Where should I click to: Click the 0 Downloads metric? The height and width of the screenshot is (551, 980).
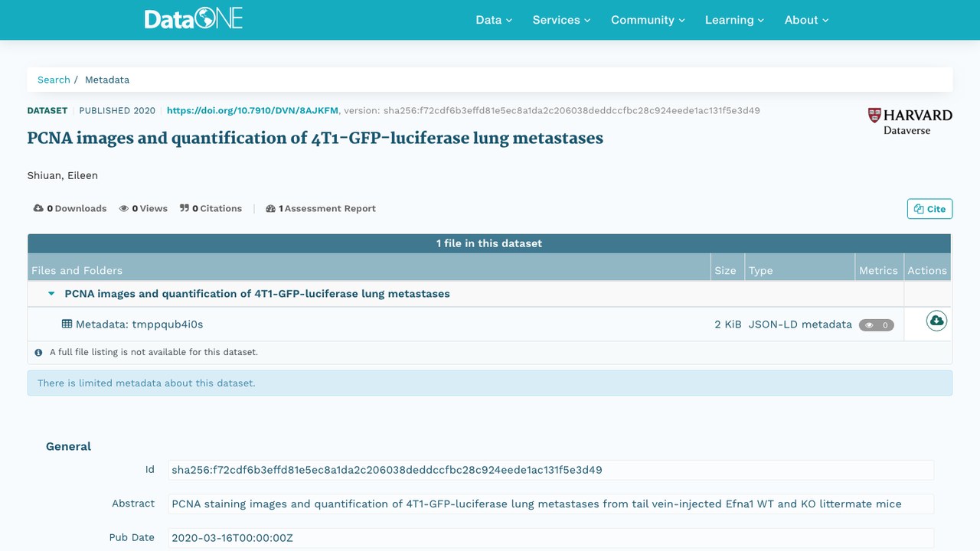coord(70,208)
